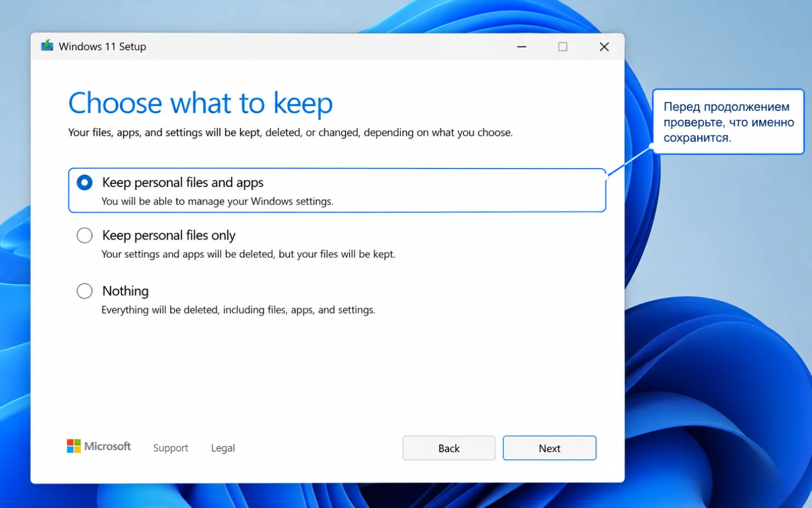Click the 'Your files, apps, and settings will be kept' subtitle
This screenshot has height=508, width=812.
pyautogui.click(x=290, y=132)
